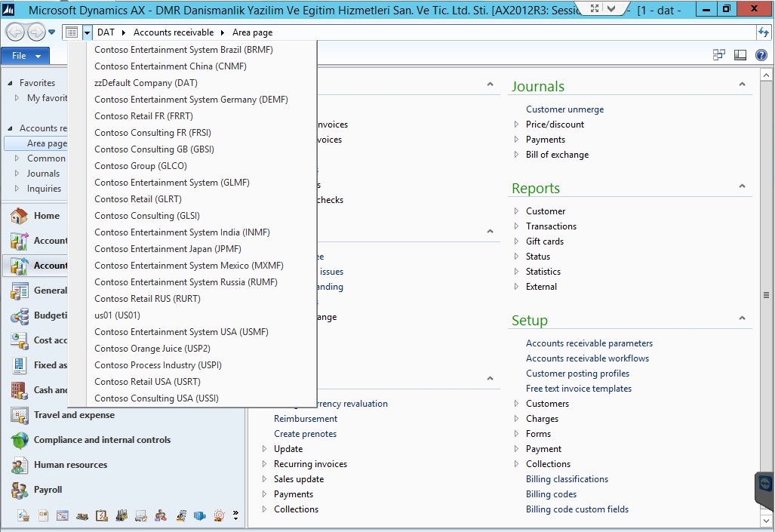Open the General ledger module icon

tap(20, 291)
